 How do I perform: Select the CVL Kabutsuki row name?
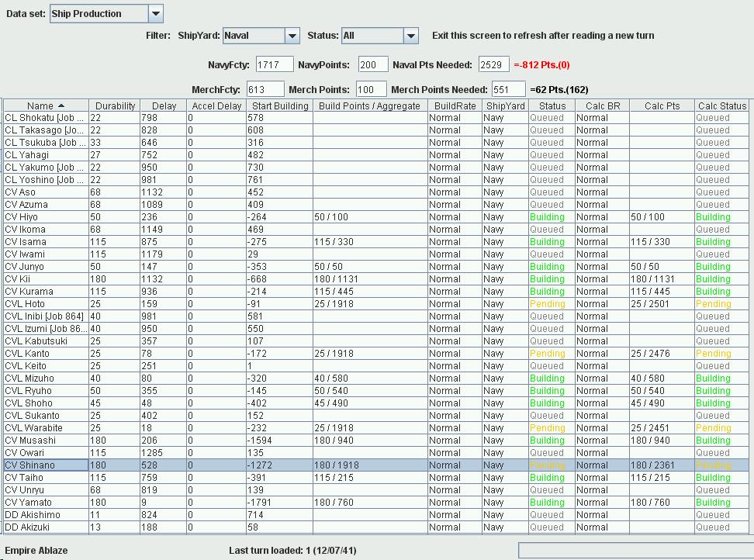point(47,340)
